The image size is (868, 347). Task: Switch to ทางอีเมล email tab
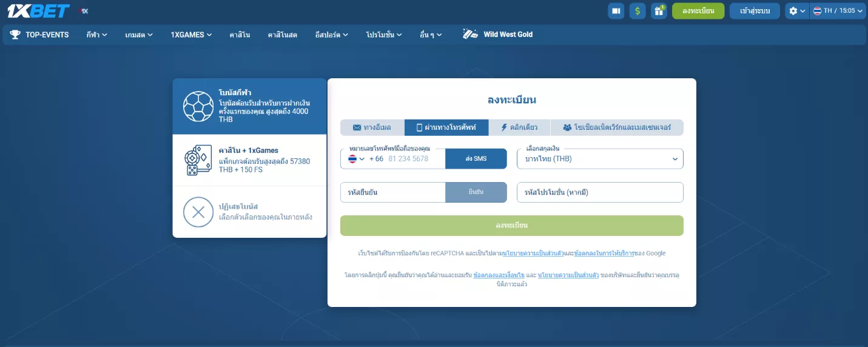click(372, 127)
